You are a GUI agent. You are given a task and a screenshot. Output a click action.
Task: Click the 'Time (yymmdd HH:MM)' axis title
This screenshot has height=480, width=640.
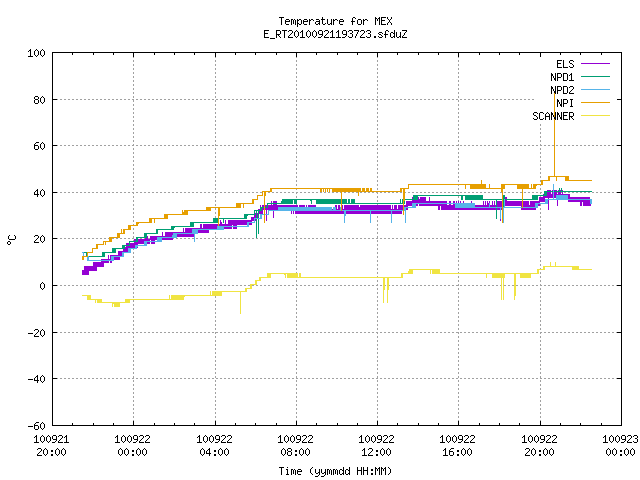[335, 471]
